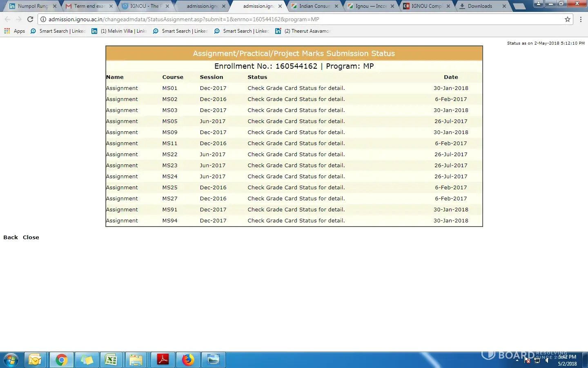Click the browser forward arrow
The image size is (588, 368).
pos(18,19)
